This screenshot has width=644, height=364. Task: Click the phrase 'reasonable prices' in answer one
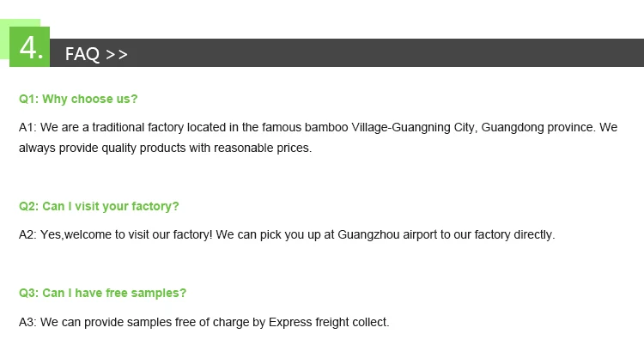262,148
